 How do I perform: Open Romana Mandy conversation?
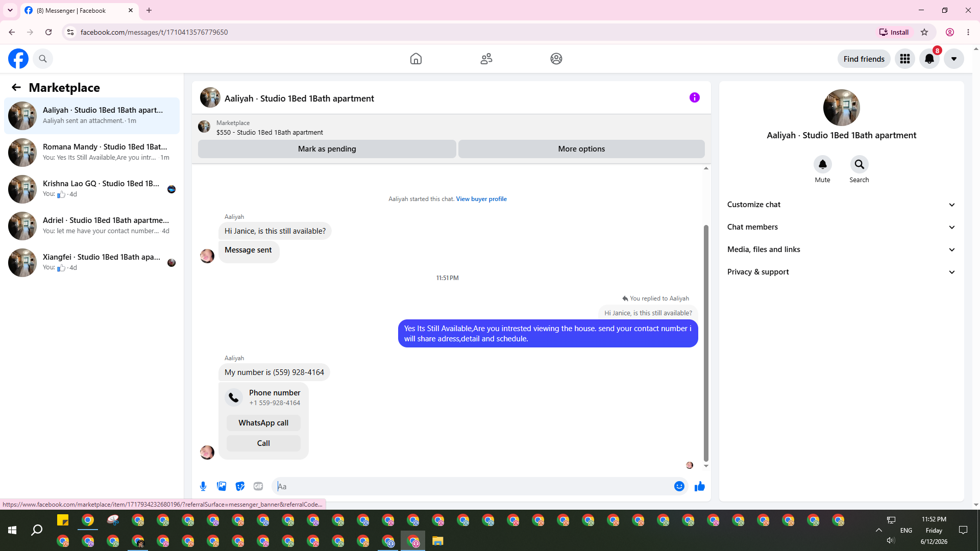pyautogui.click(x=92, y=153)
